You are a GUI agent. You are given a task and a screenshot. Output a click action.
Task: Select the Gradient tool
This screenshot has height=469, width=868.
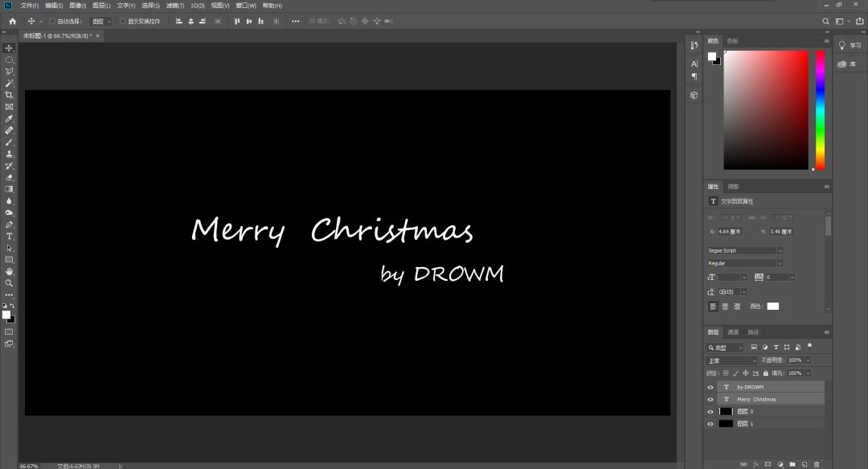(9, 189)
